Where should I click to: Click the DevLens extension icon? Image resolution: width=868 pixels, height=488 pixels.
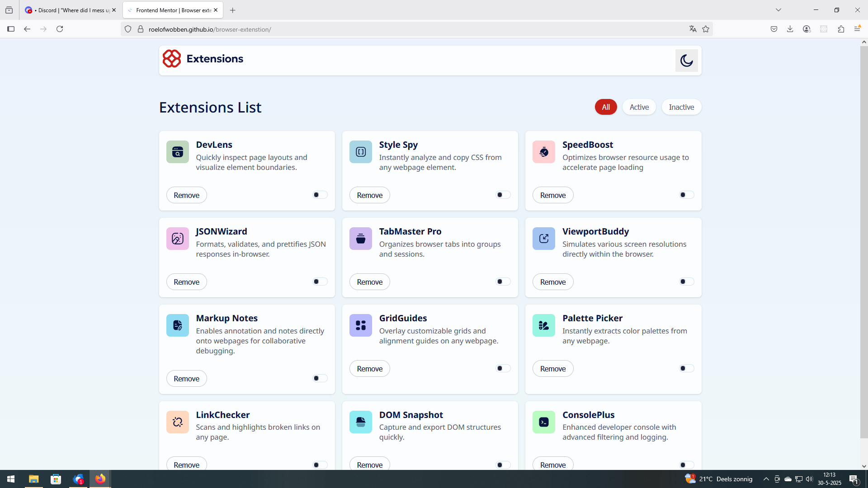point(177,152)
